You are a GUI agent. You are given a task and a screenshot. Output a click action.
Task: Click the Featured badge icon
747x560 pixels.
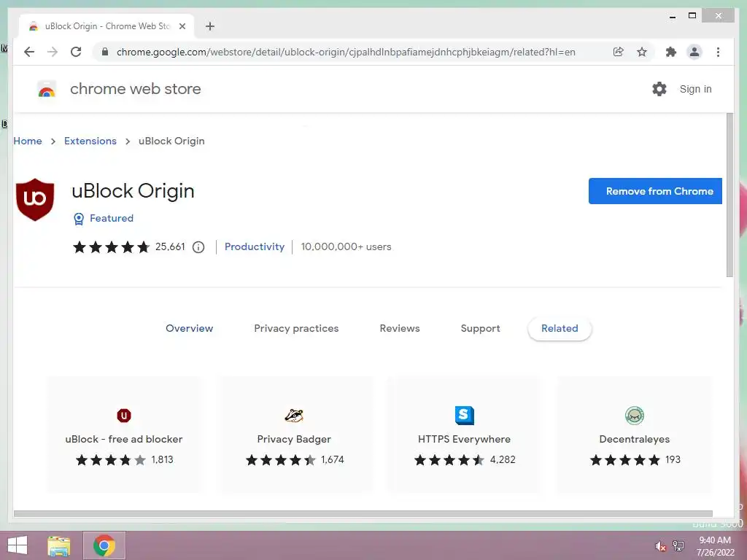tap(79, 219)
